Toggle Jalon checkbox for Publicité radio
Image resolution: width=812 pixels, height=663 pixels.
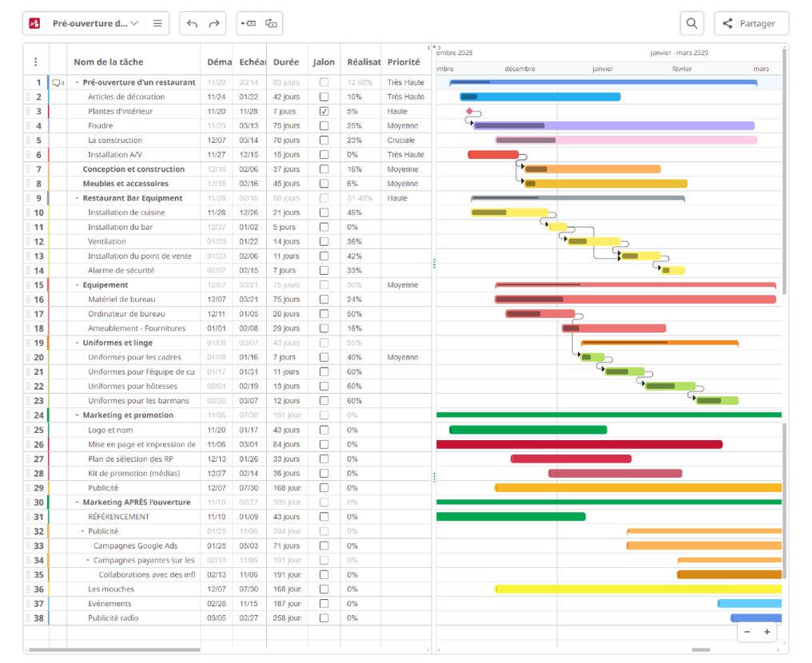tap(324, 618)
